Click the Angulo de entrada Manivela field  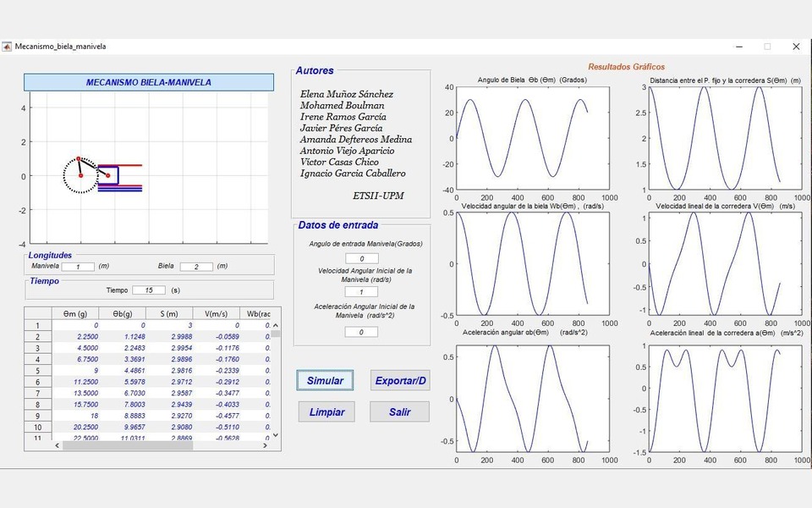[x=361, y=258]
